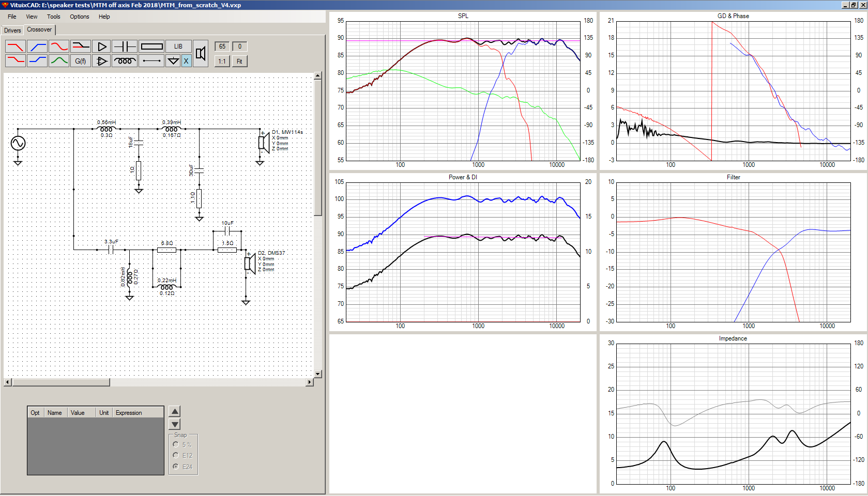
Task: Select the E24 snap option
Action: pyautogui.click(x=182, y=467)
